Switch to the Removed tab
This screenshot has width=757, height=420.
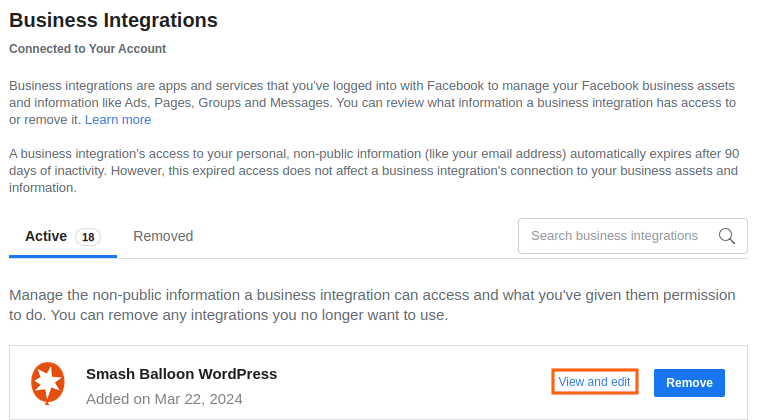click(x=163, y=237)
